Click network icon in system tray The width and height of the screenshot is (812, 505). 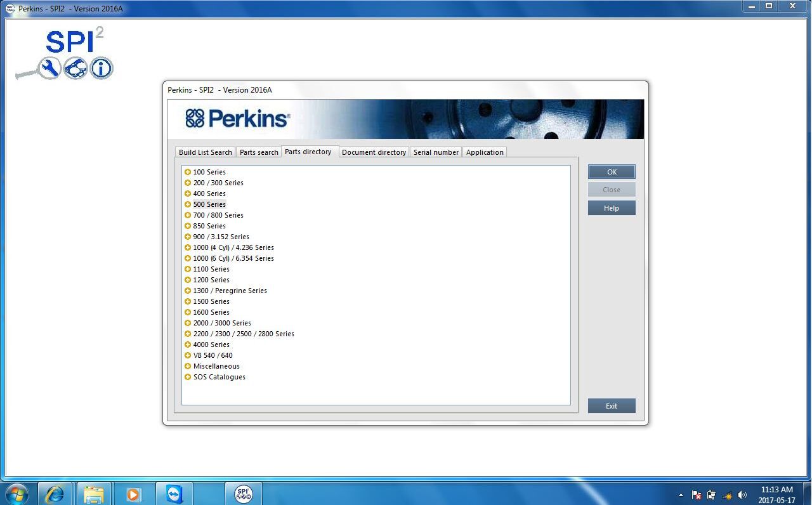pyautogui.click(x=727, y=495)
